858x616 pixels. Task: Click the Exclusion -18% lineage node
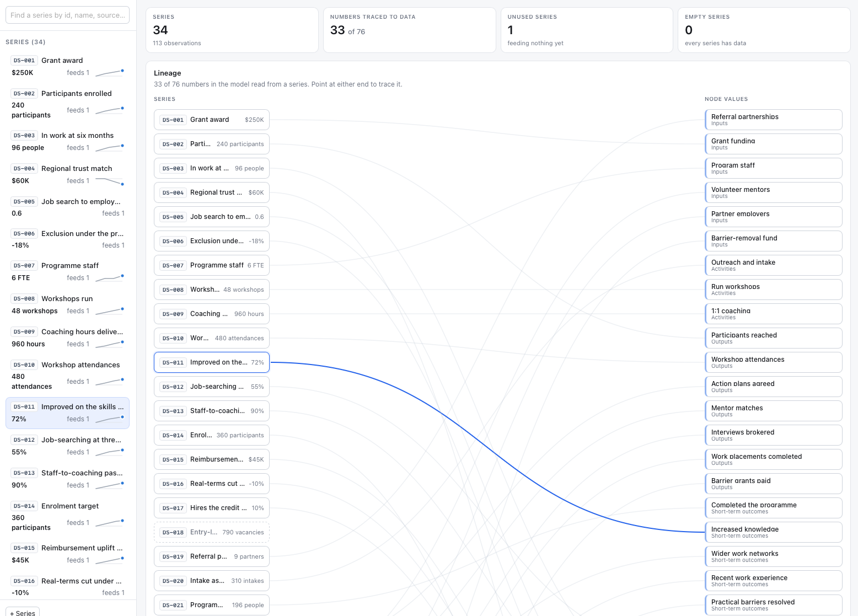[x=212, y=241]
